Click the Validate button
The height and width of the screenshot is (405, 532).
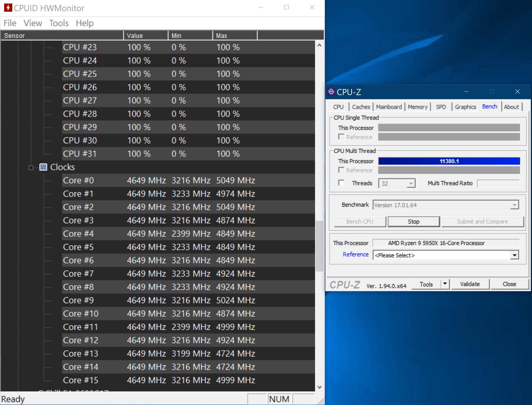tap(470, 284)
